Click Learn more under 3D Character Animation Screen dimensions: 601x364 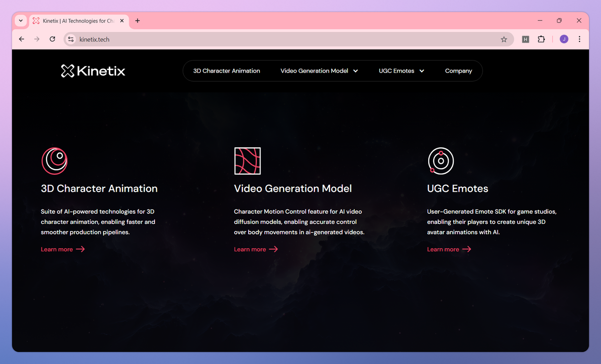click(63, 249)
